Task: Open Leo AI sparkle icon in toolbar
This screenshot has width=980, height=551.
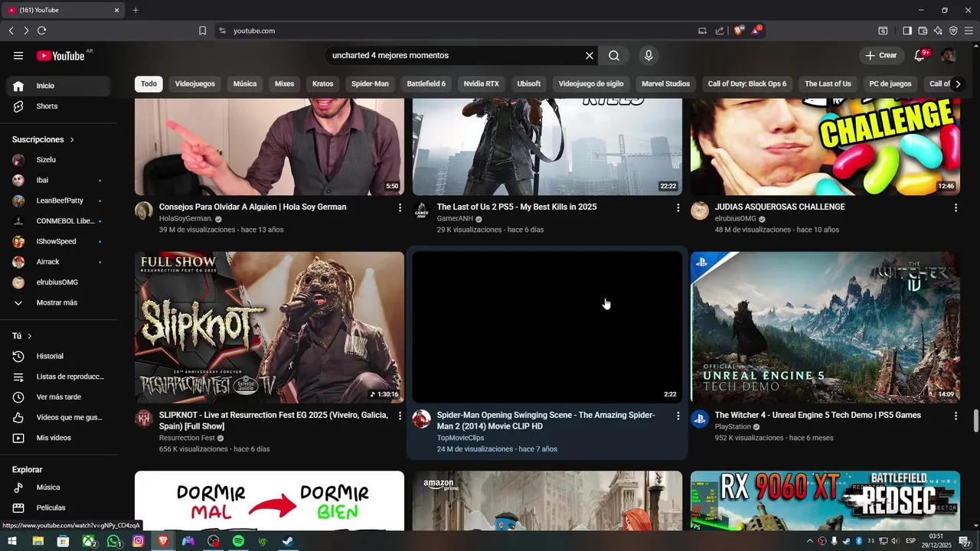Action: tap(938, 31)
